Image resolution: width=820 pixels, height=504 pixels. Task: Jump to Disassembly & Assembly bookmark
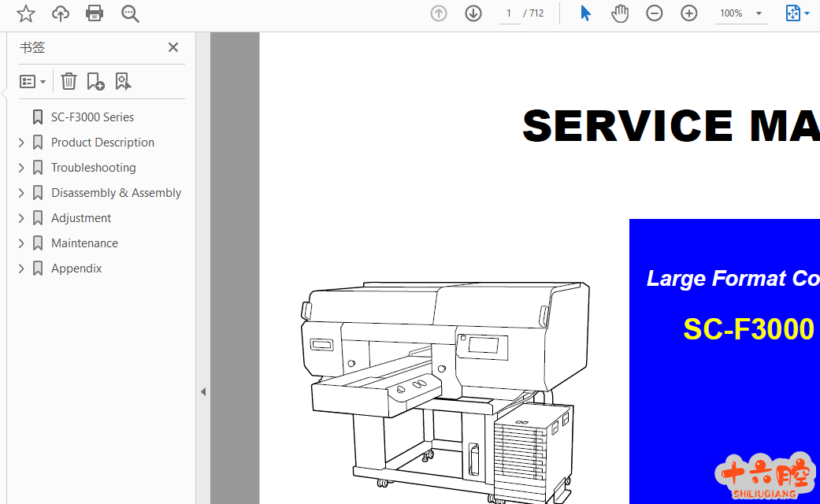click(116, 193)
